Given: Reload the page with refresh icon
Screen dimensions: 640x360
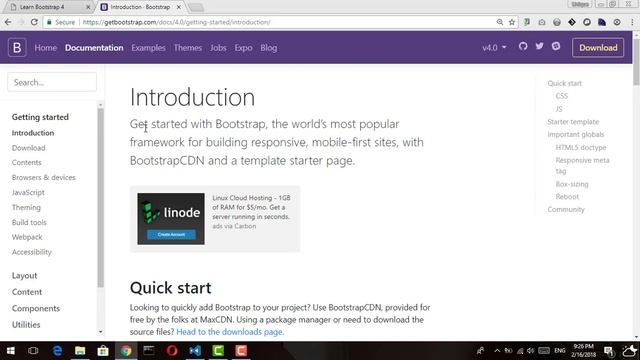Looking at the screenshot, I should click(x=34, y=22).
